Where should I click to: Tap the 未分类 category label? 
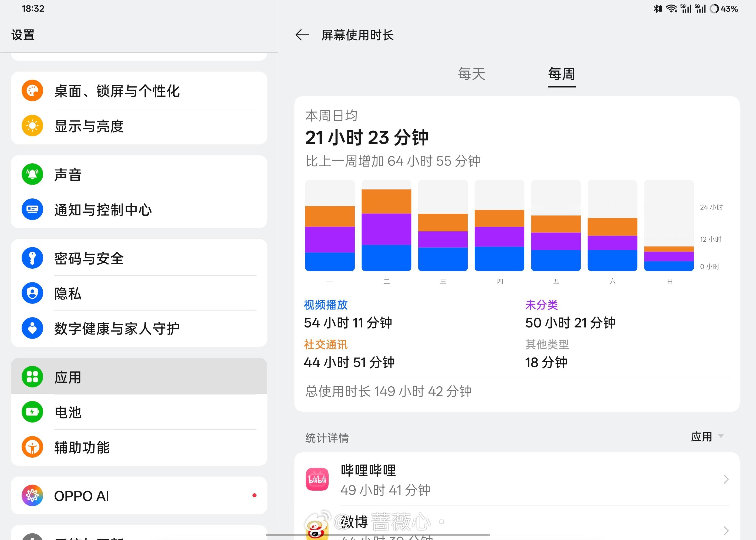pos(542,305)
